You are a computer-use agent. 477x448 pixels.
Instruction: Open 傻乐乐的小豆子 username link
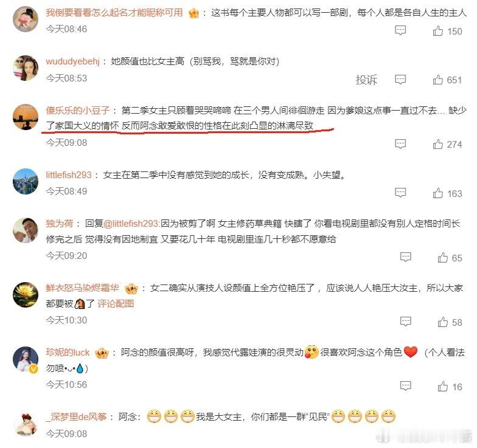pyautogui.click(x=78, y=110)
